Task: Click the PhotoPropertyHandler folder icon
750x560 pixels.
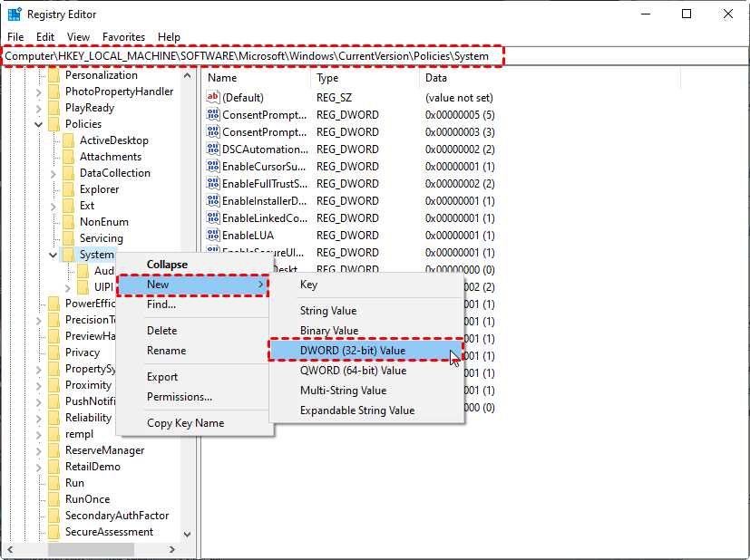Action: (x=54, y=92)
